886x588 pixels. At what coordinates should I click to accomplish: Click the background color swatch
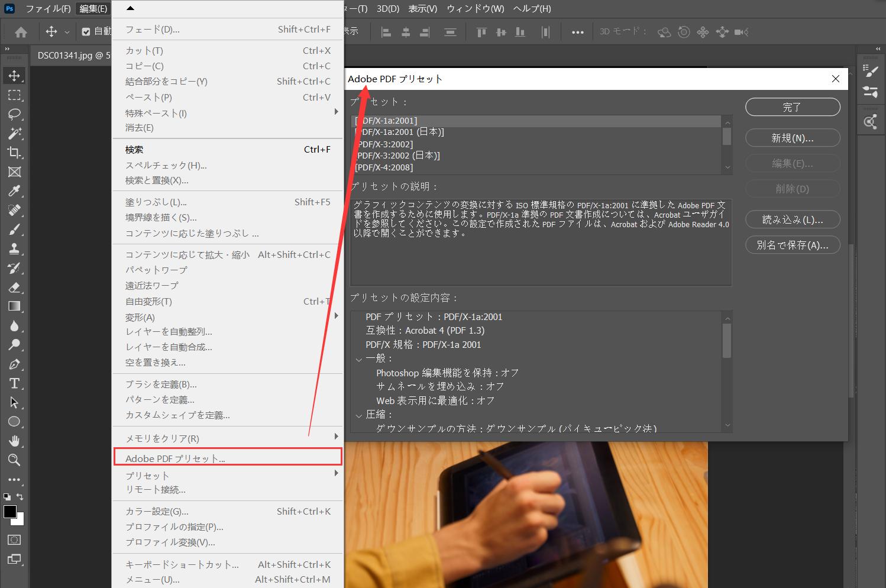20,521
